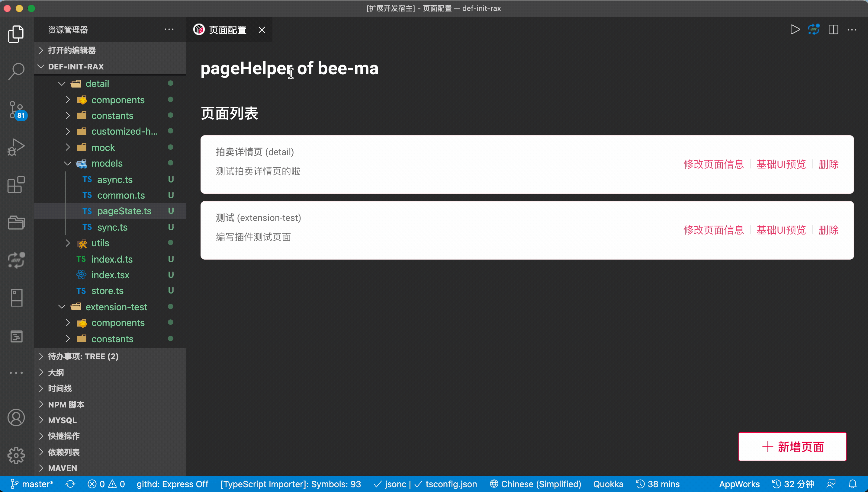
Task: Collapse the models folder
Action: [x=68, y=164]
